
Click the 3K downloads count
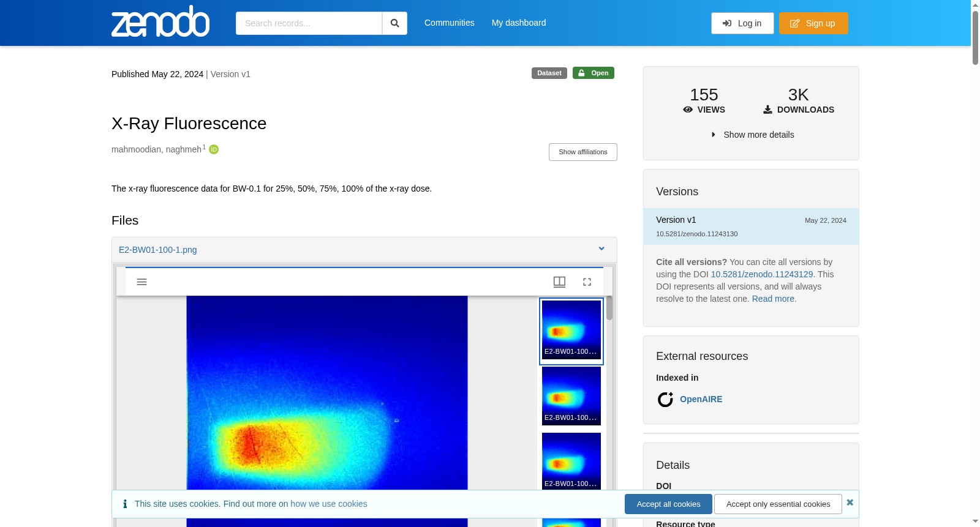tap(798, 95)
